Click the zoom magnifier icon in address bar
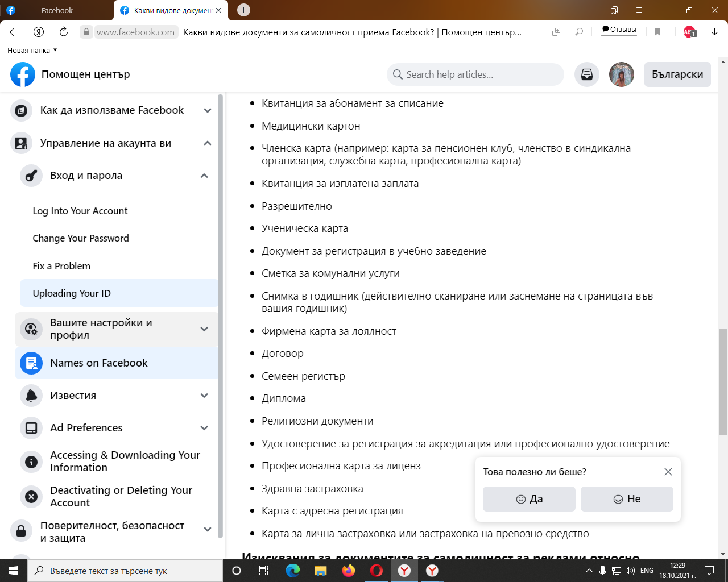 (579, 32)
